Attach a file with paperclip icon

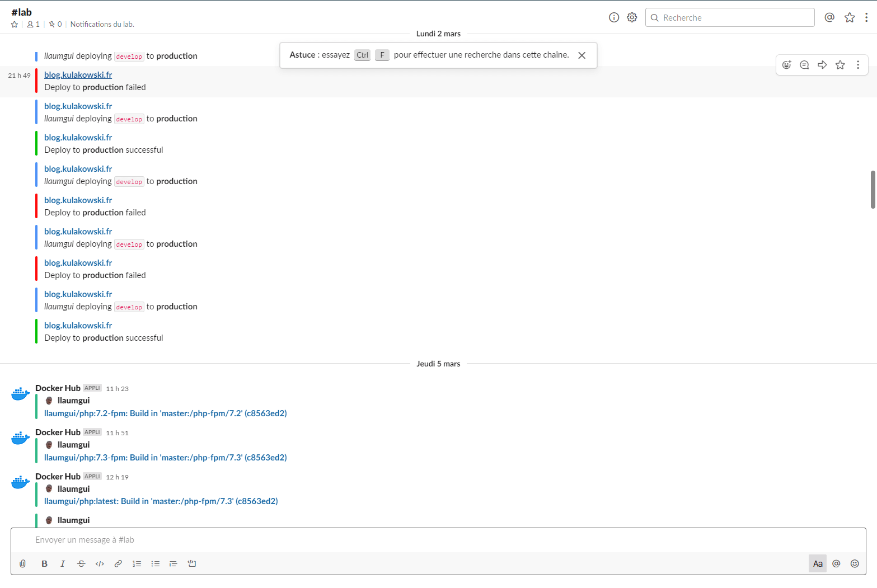coord(22,563)
